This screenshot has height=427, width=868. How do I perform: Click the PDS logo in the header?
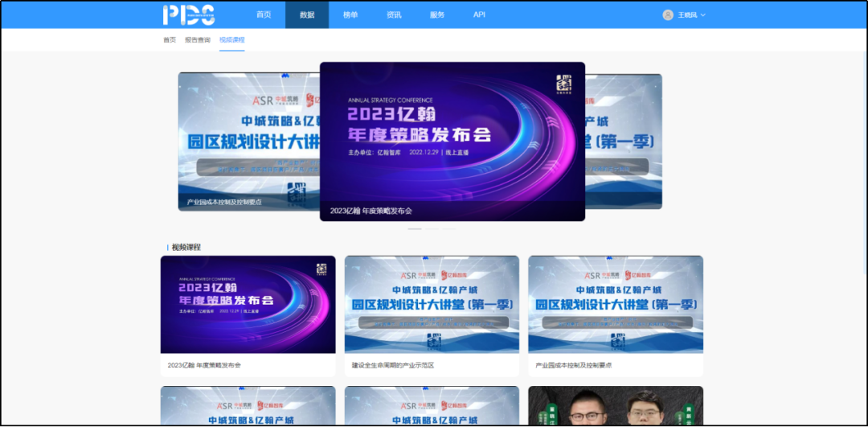[x=189, y=15]
